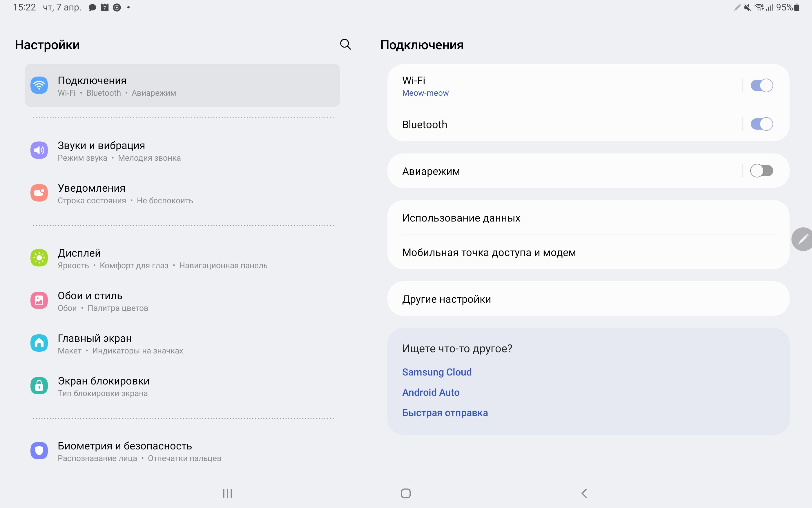812x508 pixels.
Task: Tap the chat bubble notification icon
Action: (92, 7)
